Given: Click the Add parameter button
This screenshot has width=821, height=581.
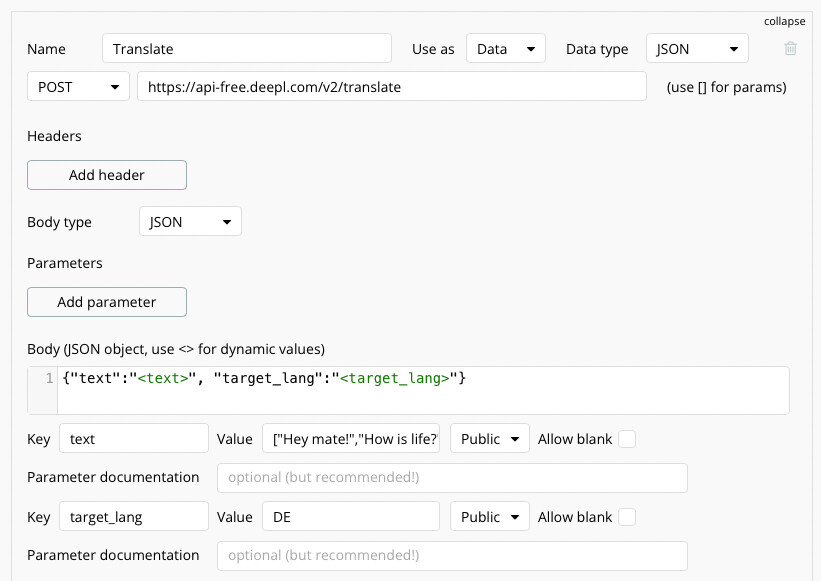Looking at the screenshot, I should pos(107,302).
